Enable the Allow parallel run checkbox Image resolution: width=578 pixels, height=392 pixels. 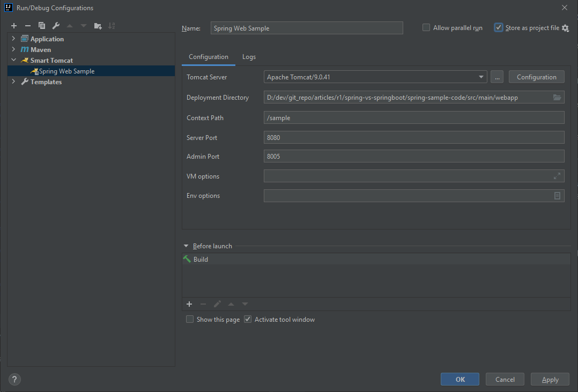(x=426, y=28)
